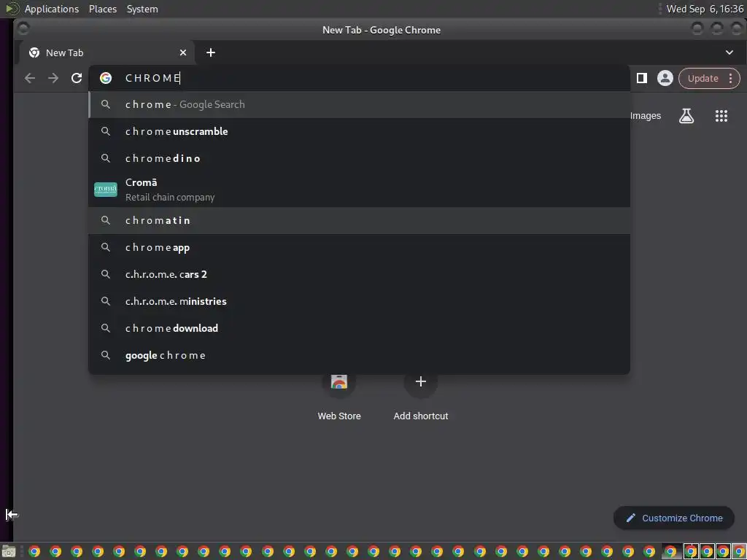
Task: Open Chrome's three-dot menu
Action: [730, 79]
